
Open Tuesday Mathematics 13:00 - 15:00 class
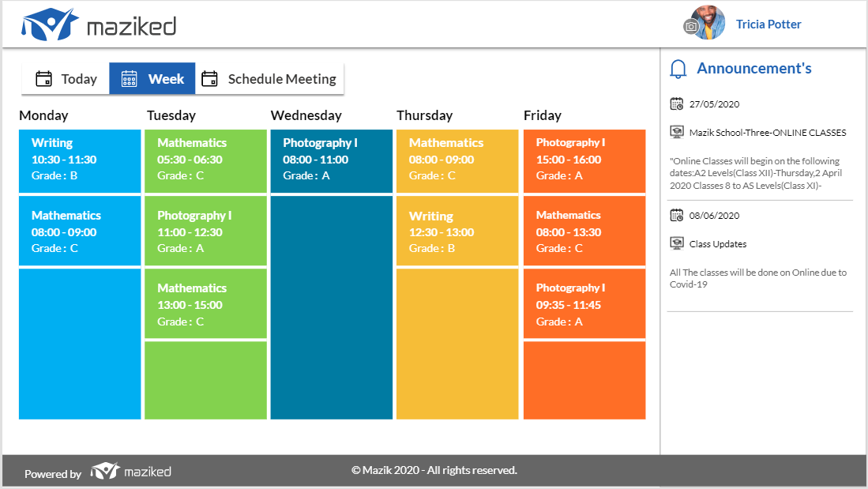205,303
